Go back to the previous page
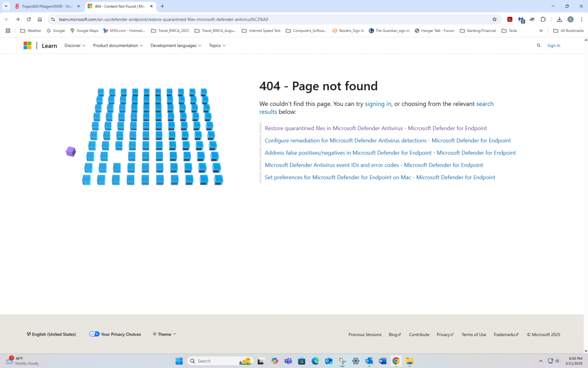This screenshot has height=368, width=588. coord(7,19)
